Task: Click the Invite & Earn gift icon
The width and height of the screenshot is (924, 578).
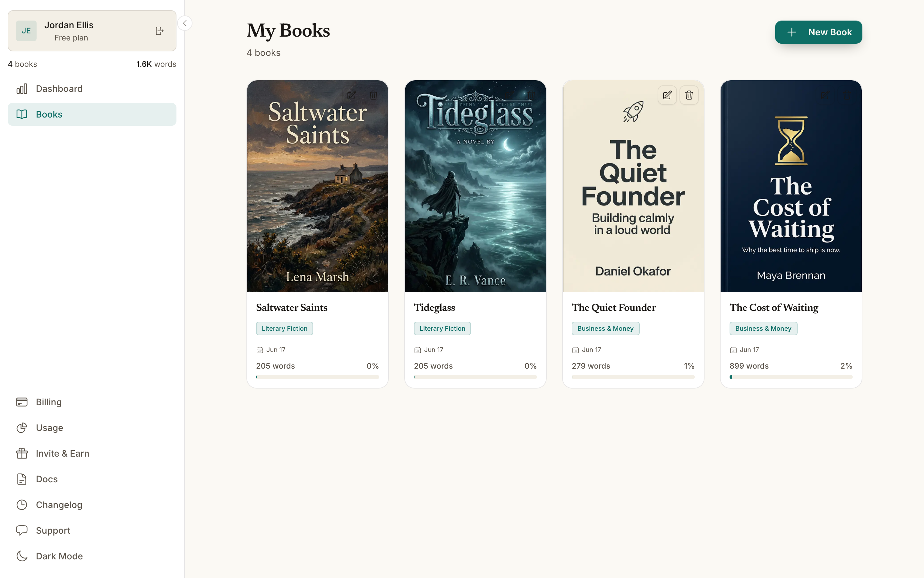Action: point(22,453)
